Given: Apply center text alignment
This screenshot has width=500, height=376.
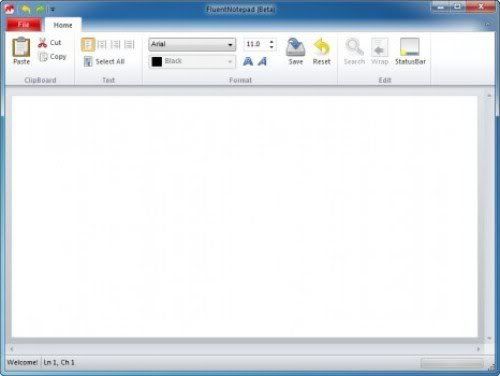Looking at the screenshot, I should tap(102, 44).
